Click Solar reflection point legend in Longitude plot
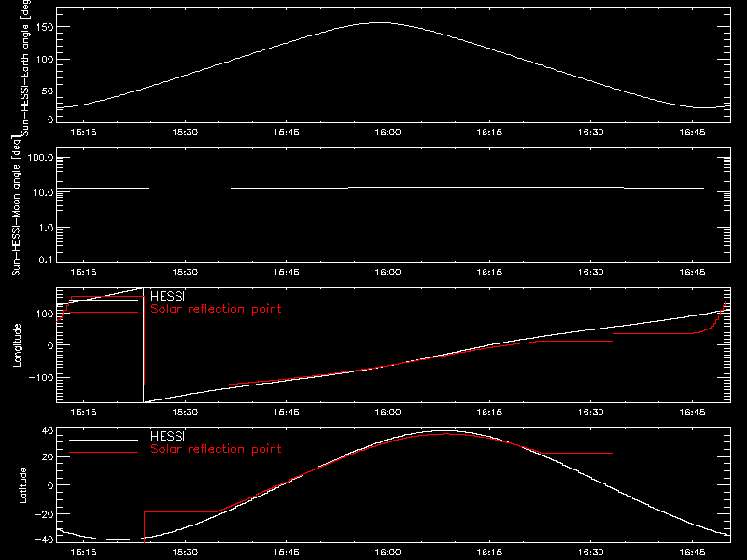747x560 pixels. (x=216, y=309)
